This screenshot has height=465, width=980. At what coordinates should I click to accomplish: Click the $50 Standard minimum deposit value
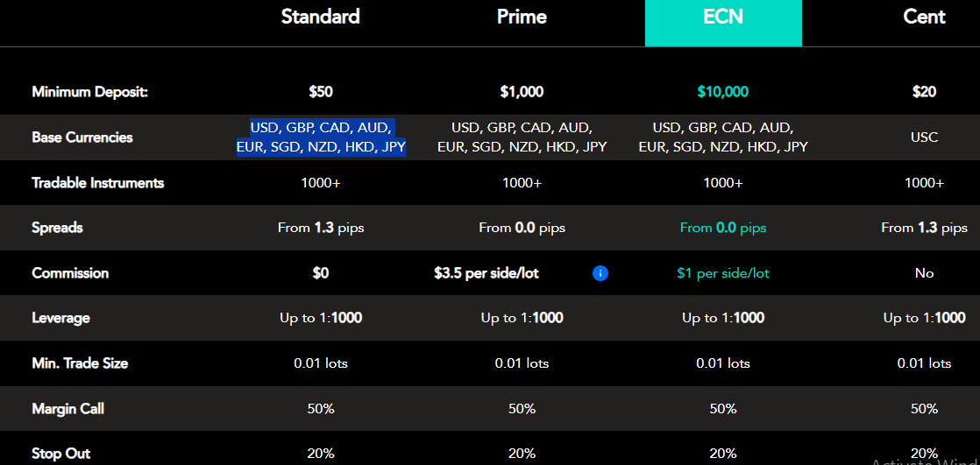click(x=321, y=91)
